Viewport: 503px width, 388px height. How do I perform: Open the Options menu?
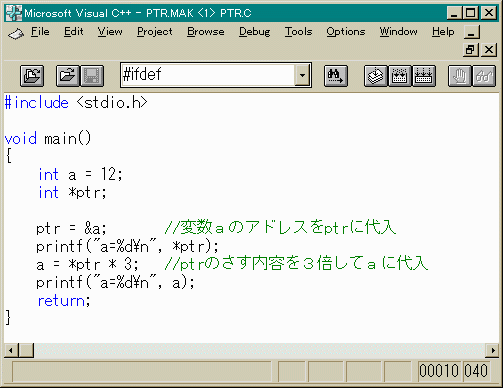pyautogui.click(x=346, y=32)
